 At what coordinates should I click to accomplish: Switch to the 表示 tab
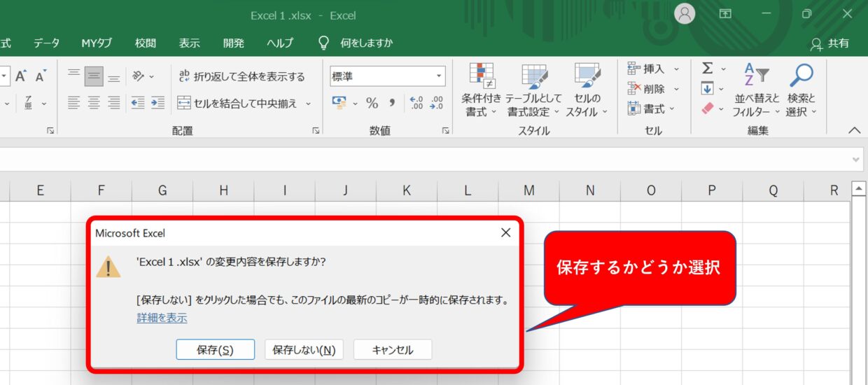[190, 43]
